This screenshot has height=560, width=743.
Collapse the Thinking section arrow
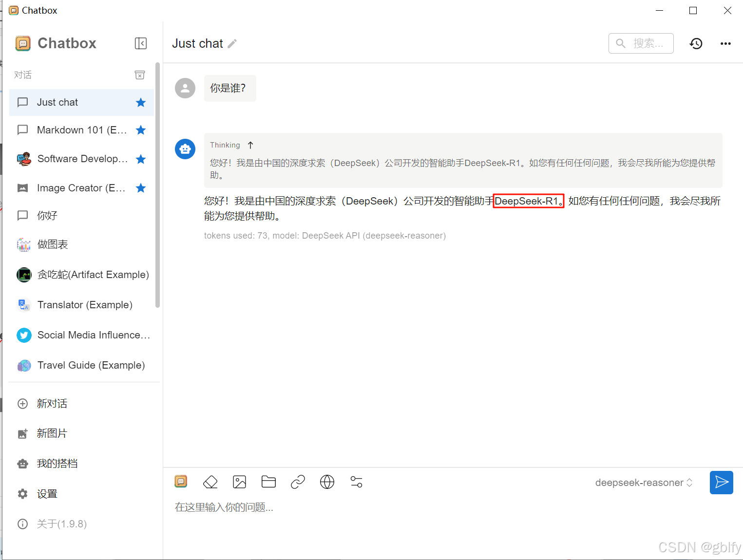pyautogui.click(x=250, y=145)
